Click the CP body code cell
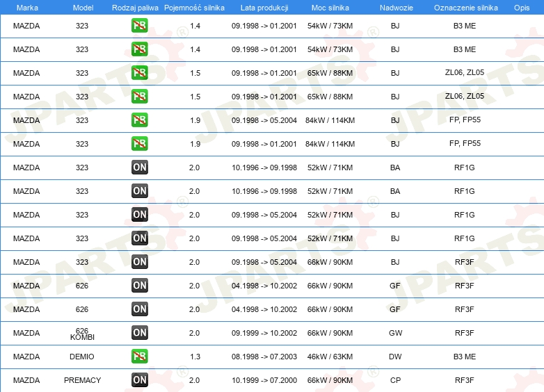544x392 pixels. click(396, 380)
